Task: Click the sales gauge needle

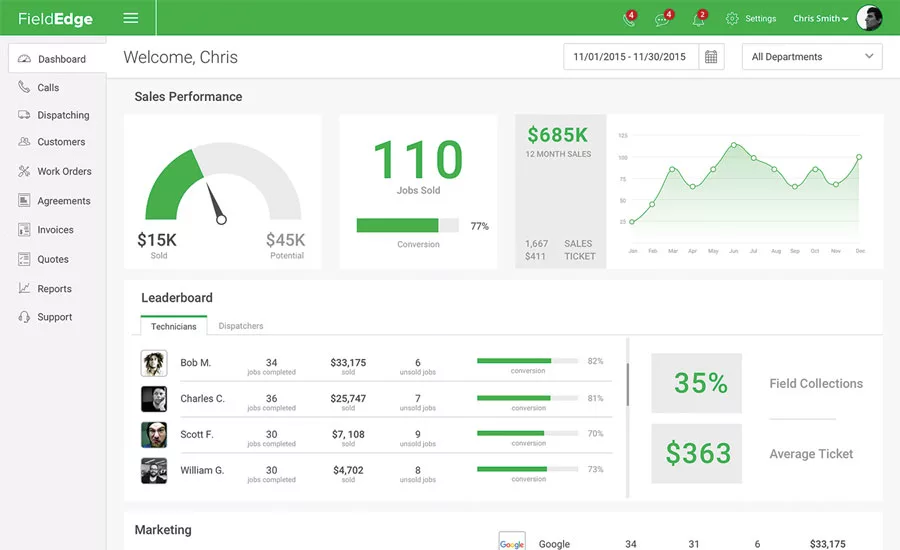Action: point(215,204)
